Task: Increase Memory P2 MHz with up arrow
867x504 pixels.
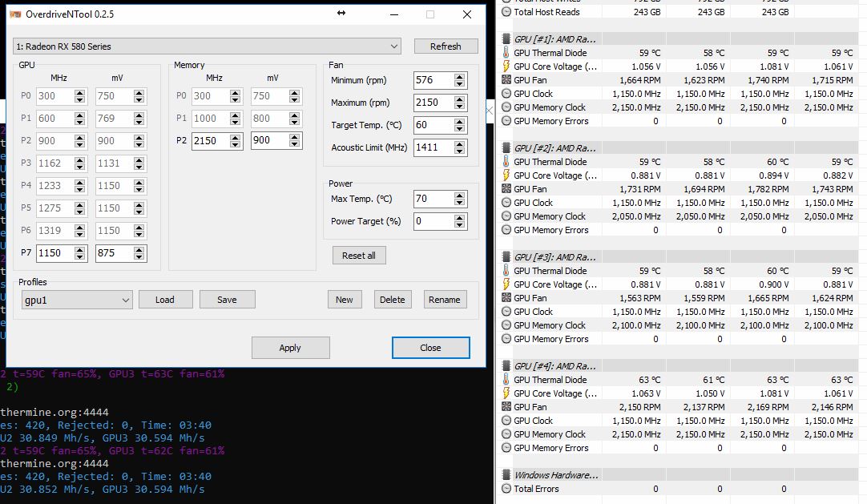Action: point(235,137)
